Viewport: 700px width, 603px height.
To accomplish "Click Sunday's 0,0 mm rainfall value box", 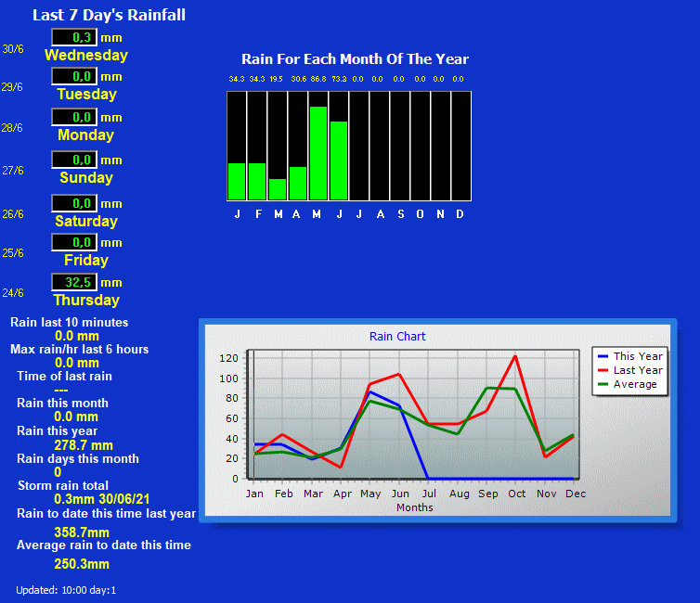I will [x=74, y=160].
